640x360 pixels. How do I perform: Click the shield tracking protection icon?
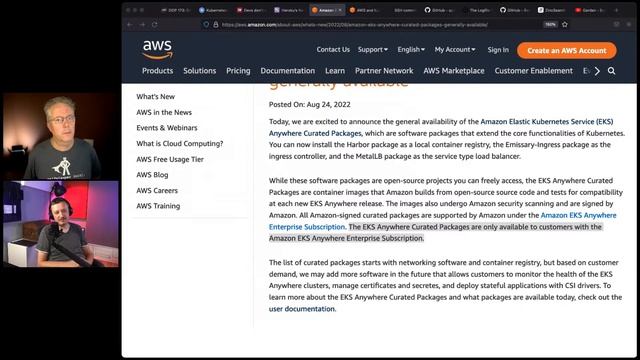tap(206, 24)
